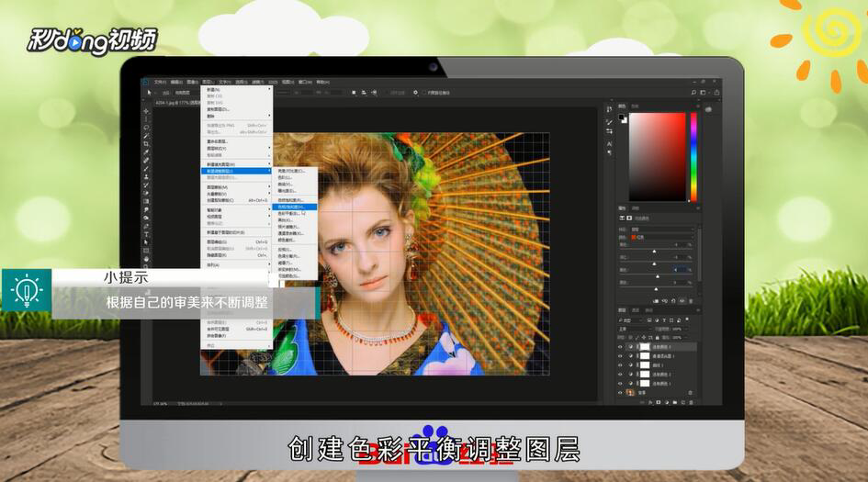Open the File menu in menu bar

(160, 82)
